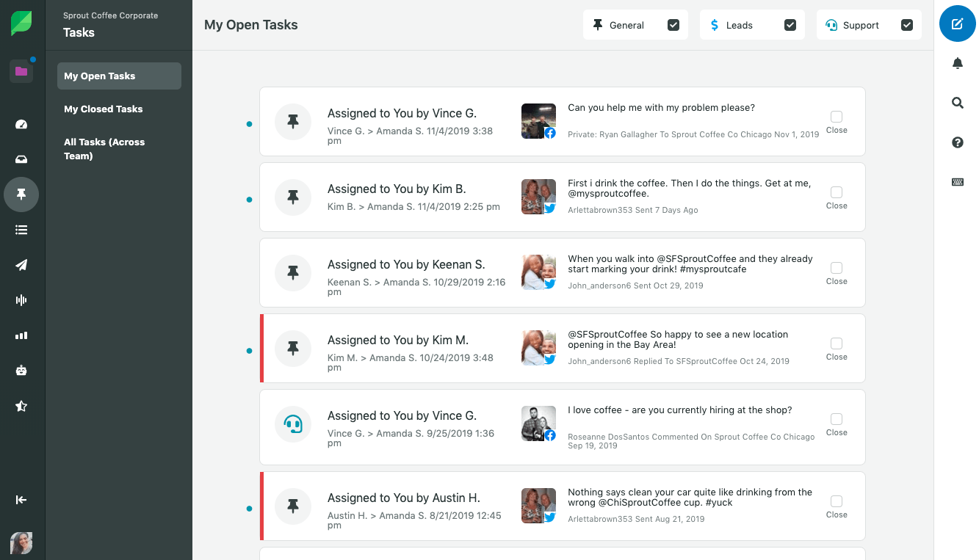Click the General filter pin label
The height and width of the screenshot is (560, 979).
coord(618,25)
